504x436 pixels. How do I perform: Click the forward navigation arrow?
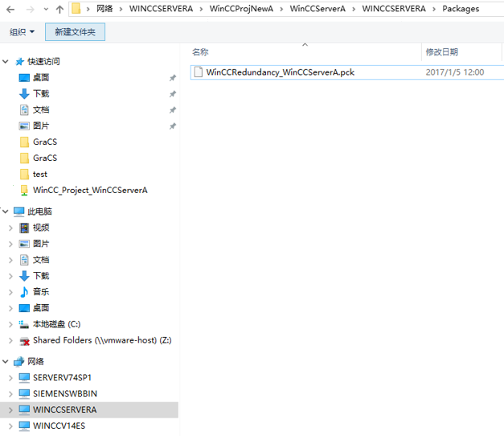(x=30, y=10)
